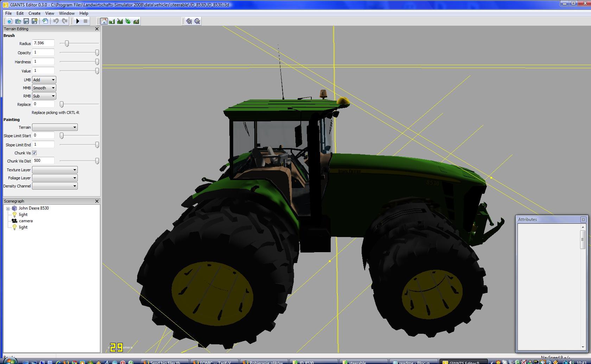Open the Terrain dropdown
The image size is (591, 364).
(55, 127)
